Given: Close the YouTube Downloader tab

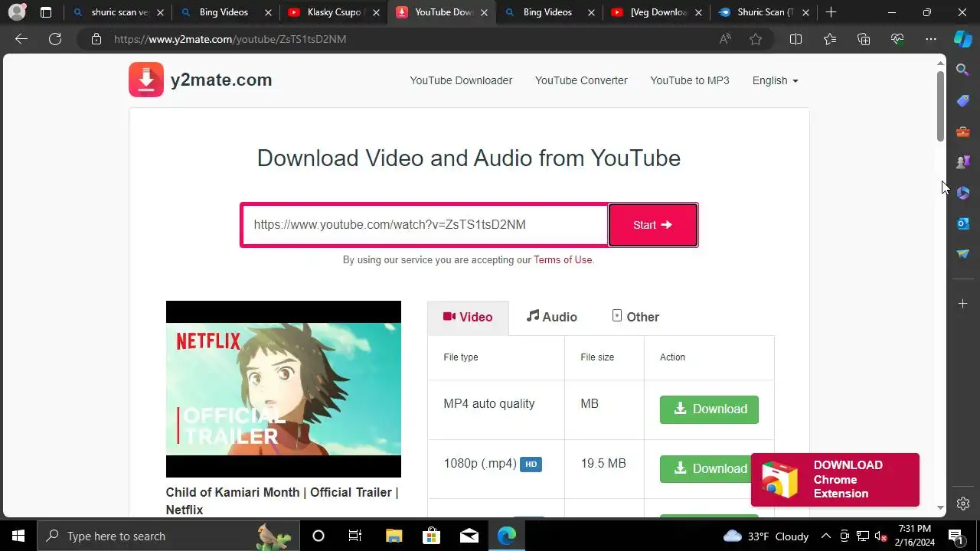Looking at the screenshot, I should point(484,12).
